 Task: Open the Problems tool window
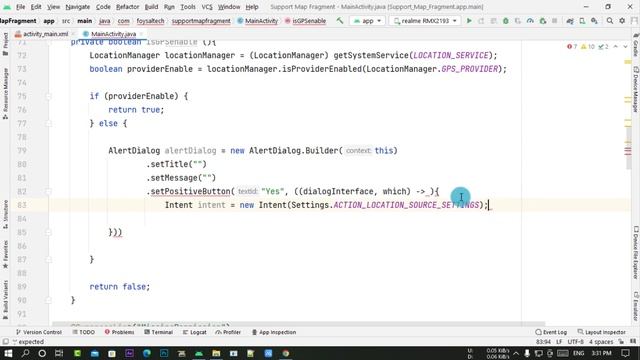[119, 332]
